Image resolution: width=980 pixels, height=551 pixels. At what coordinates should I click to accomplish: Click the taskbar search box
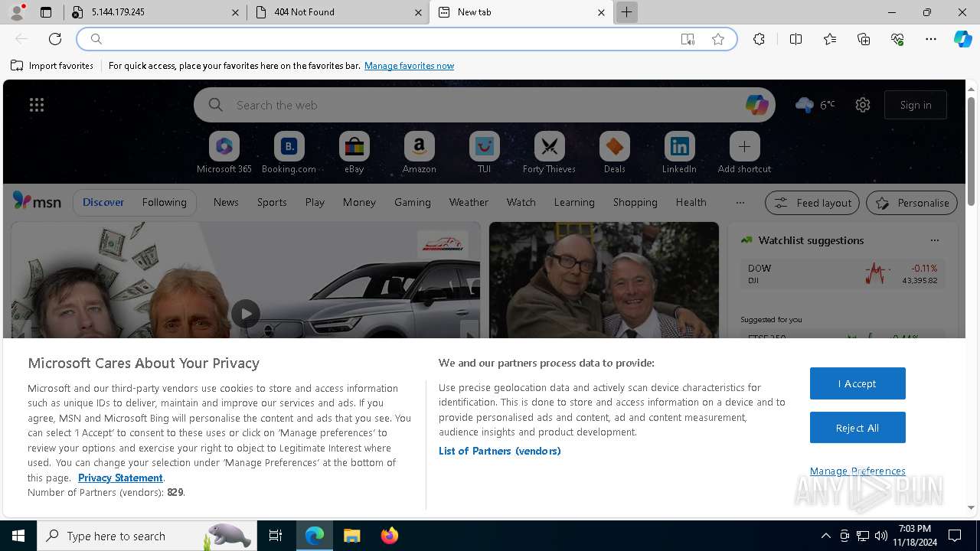click(145, 536)
